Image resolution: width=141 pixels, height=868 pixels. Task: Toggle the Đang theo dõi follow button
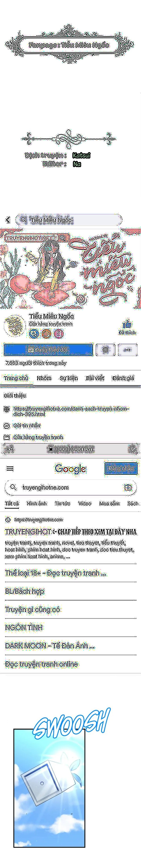(48, 350)
